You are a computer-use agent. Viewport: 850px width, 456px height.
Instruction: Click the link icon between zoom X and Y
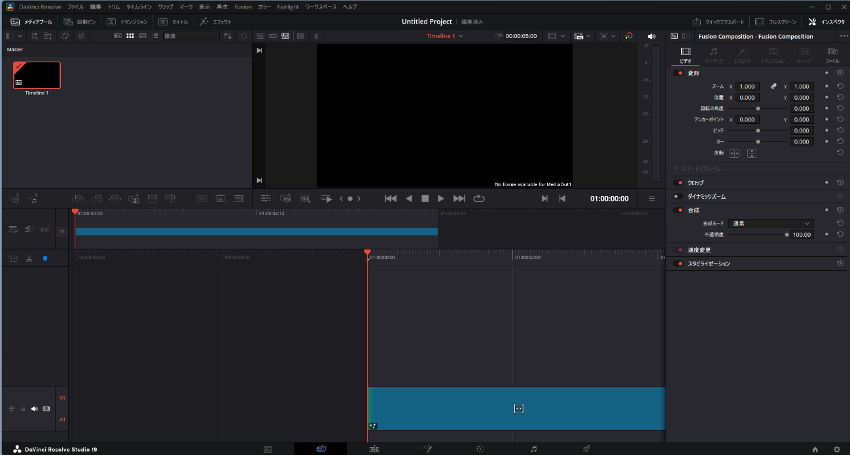point(773,86)
